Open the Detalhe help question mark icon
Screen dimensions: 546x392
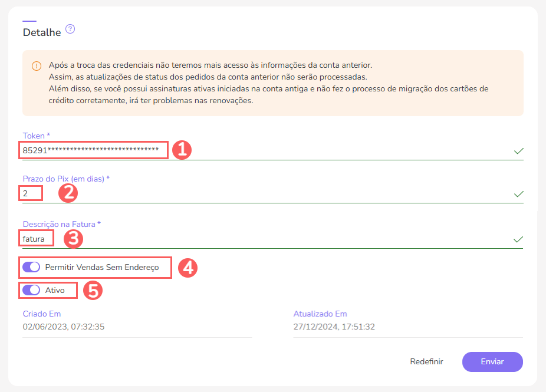click(x=70, y=28)
